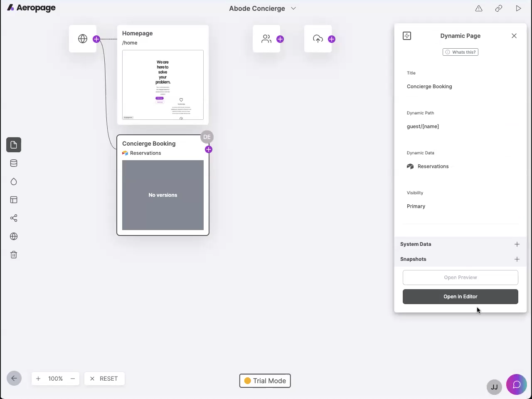The height and width of the screenshot is (399, 532).
Task: Click the Aeropage logo
Action: tap(31, 8)
